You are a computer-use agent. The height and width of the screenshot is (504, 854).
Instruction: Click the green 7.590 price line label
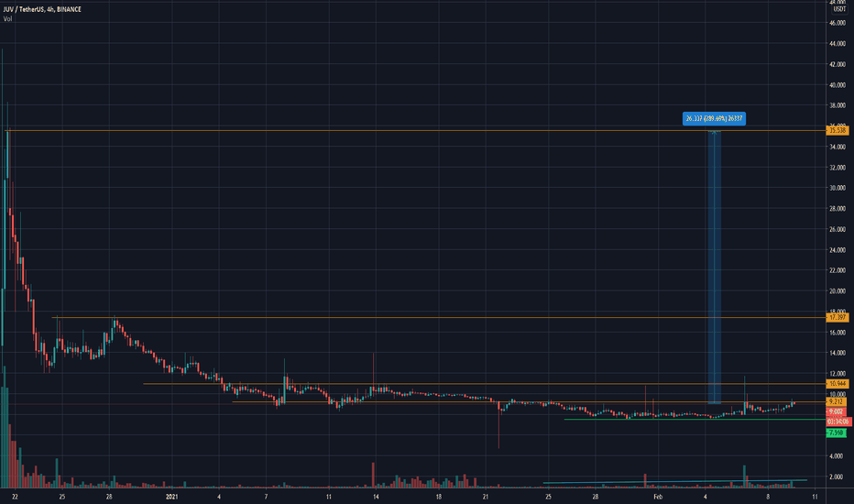[836, 433]
